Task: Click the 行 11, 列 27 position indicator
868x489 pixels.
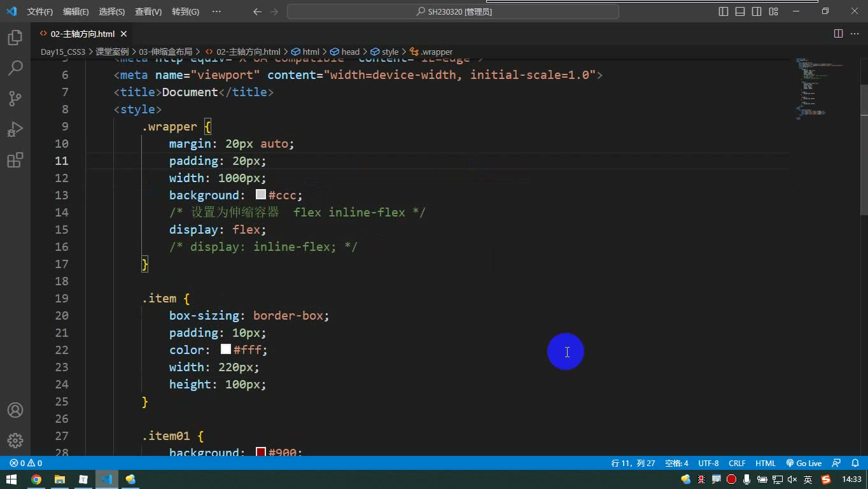Action: [x=633, y=463]
